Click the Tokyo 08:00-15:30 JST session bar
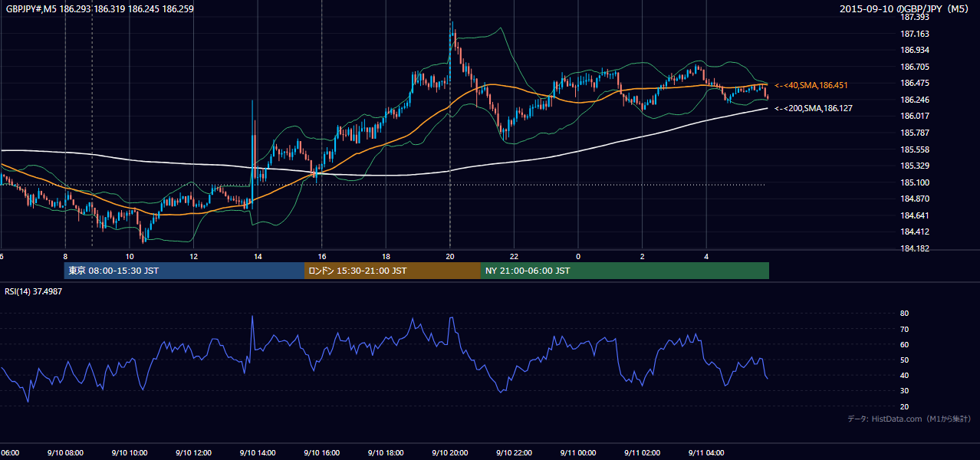Image resolution: width=980 pixels, height=460 pixels. pyautogui.click(x=184, y=271)
